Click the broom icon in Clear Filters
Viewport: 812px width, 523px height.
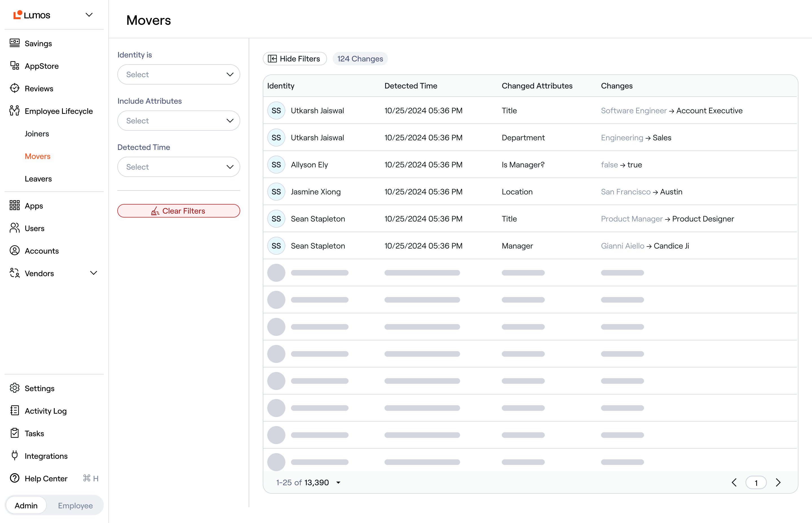coord(155,211)
